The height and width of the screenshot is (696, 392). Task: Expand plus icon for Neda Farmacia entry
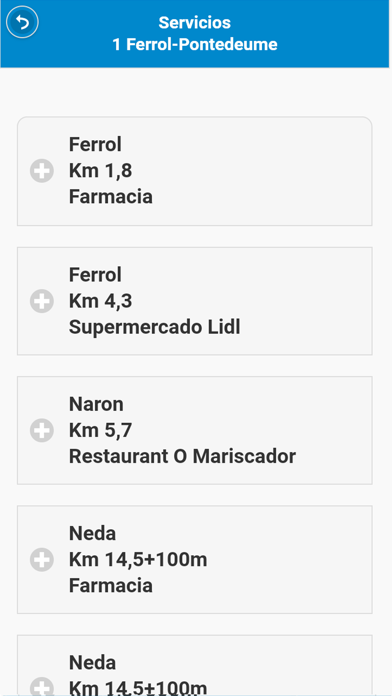[x=42, y=560]
